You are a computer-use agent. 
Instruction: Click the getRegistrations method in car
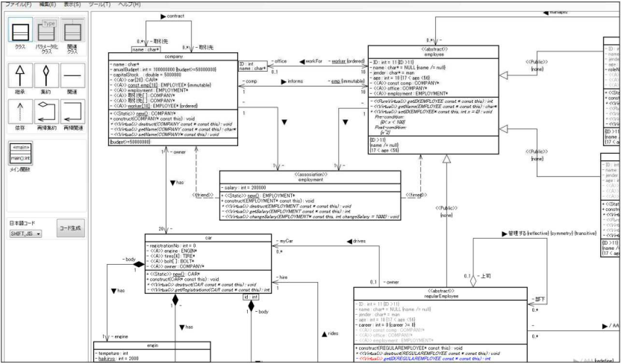(x=208, y=290)
